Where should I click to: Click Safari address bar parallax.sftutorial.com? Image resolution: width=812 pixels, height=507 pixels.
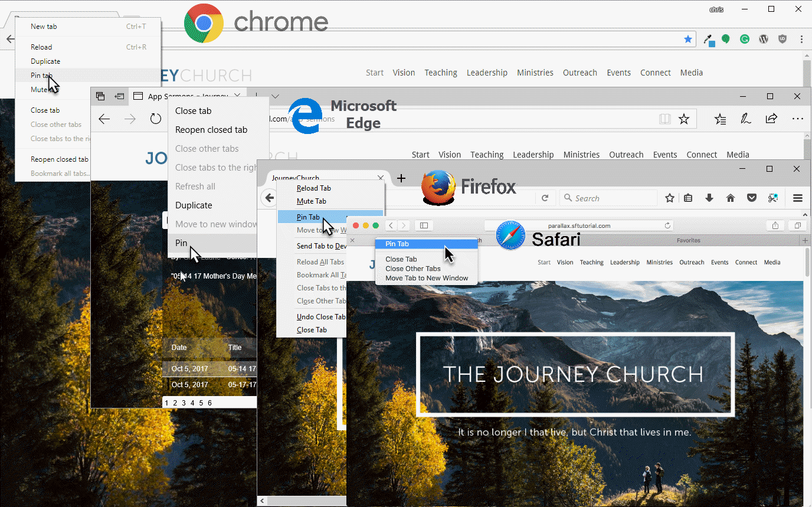point(579,225)
